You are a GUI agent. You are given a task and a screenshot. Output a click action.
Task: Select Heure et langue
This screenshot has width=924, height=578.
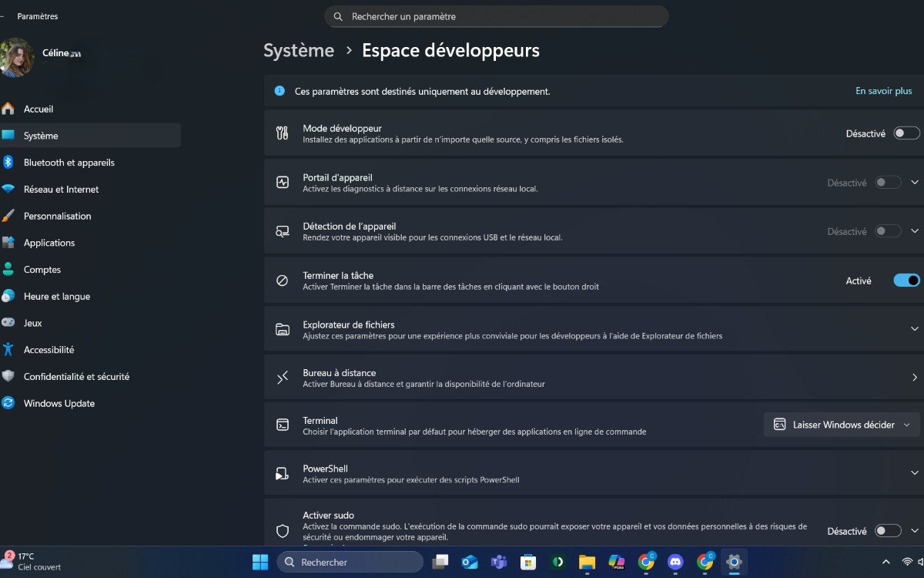(57, 296)
